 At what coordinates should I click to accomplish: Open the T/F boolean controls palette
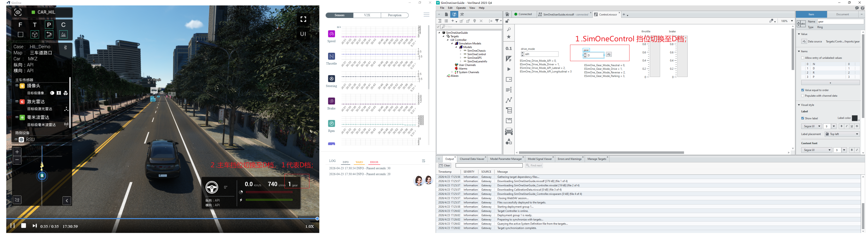tap(509, 59)
